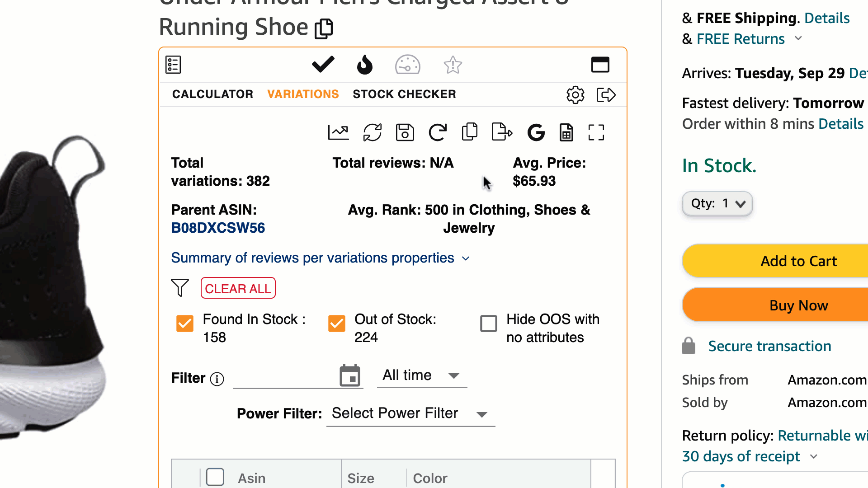Reload variations with the refresh icon
This screenshot has height=488, width=868.
(x=438, y=132)
